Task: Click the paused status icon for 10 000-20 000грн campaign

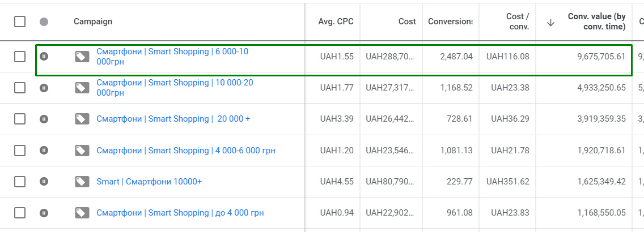Action: (44, 88)
